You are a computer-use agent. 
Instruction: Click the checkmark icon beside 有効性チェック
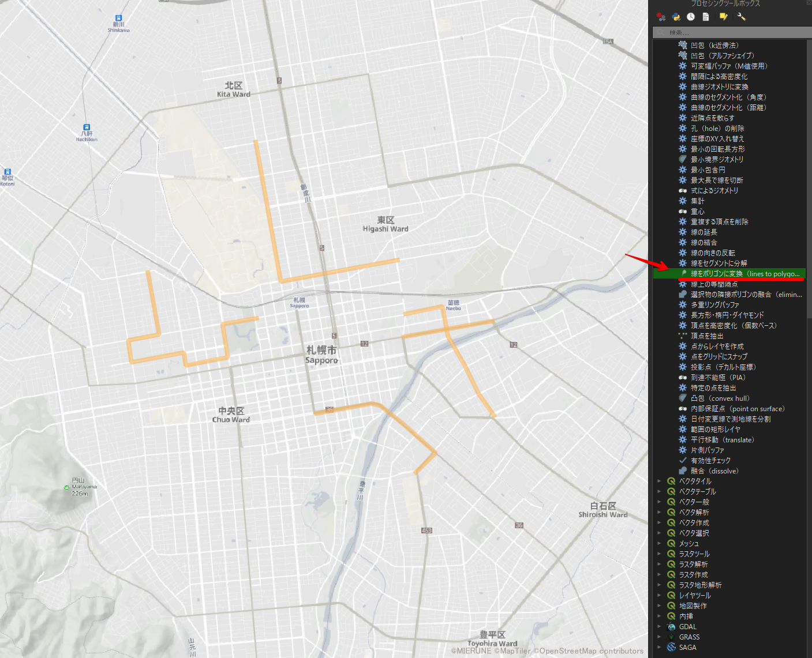point(683,460)
